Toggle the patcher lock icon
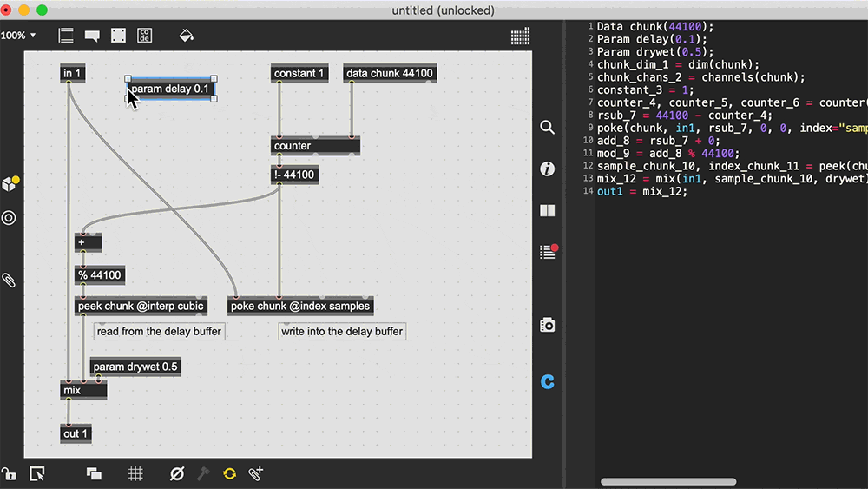868x489 pixels. point(8,473)
